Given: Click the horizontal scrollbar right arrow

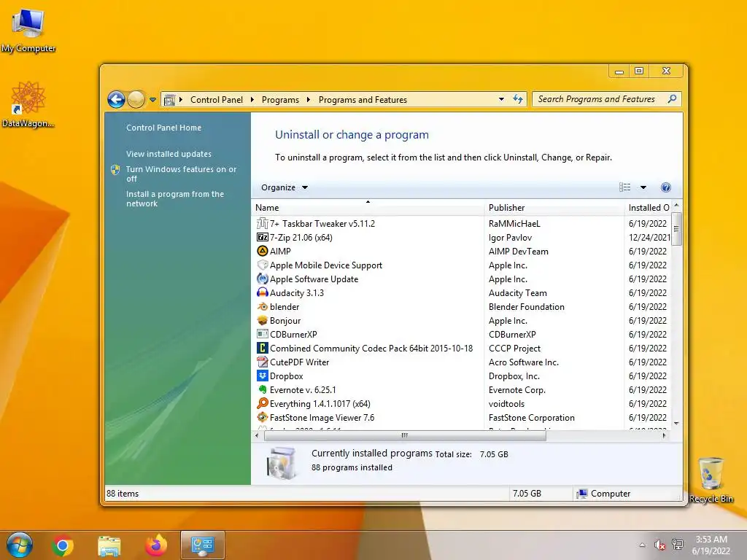Looking at the screenshot, I should [x=664, y=435].
